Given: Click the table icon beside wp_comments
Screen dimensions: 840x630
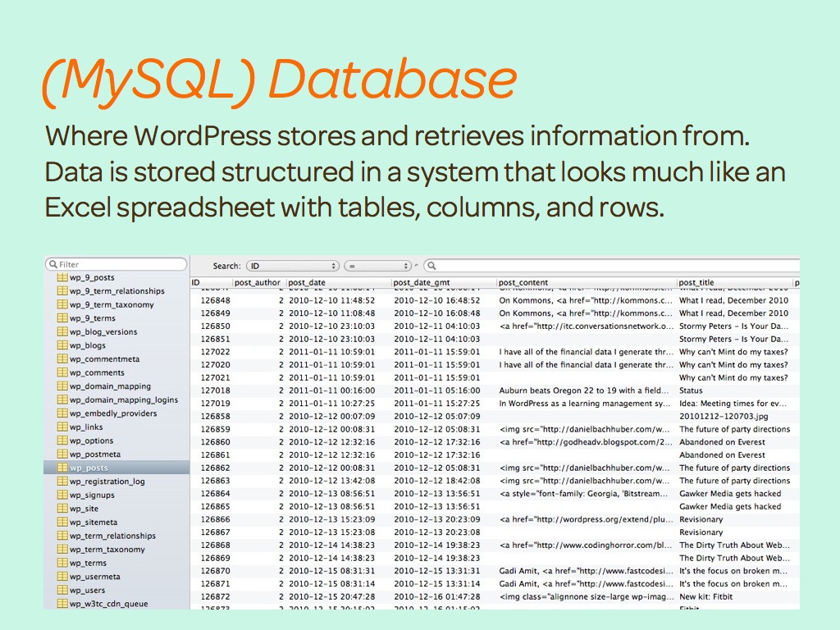Looking at the screenshot, I should (x=62, y=372).
